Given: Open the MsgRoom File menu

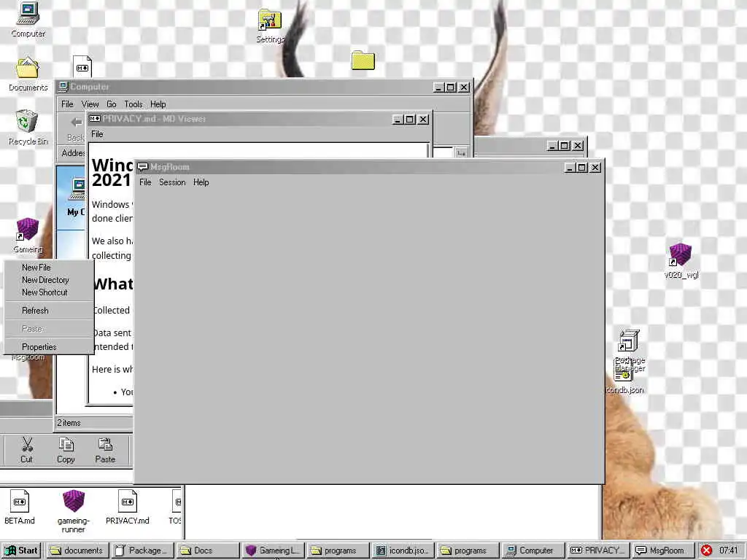Looking at the screenshot, I should [x=145, y=182].
